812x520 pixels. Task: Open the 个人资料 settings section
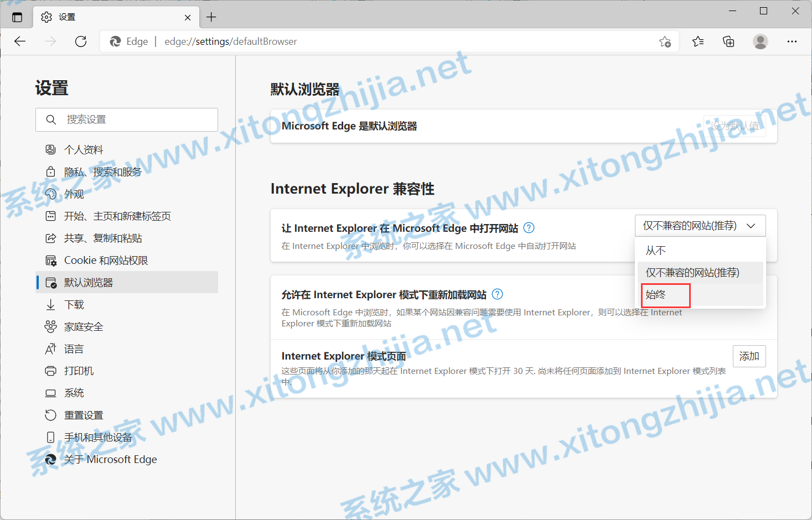pos(83,149)
